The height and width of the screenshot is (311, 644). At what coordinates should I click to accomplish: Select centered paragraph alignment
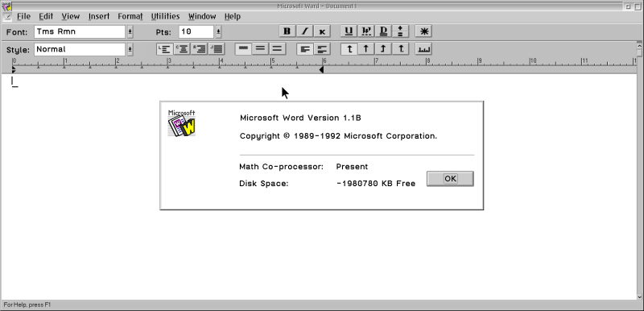point(182,49)
